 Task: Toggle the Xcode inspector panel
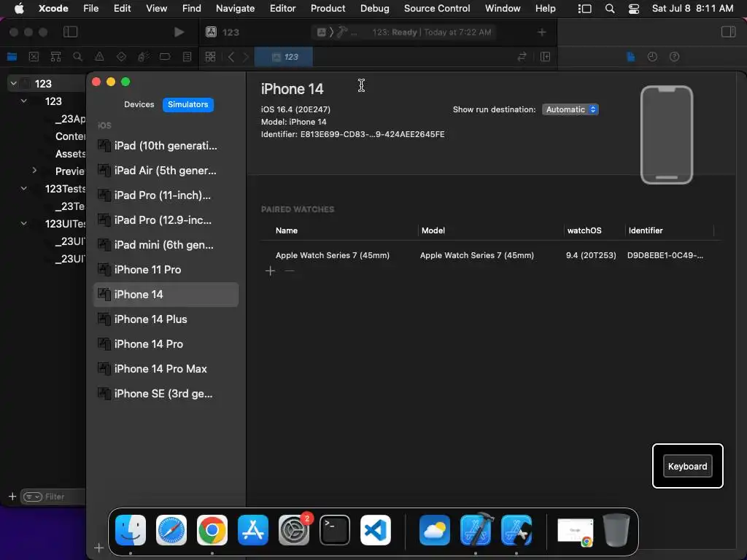tap(728, 32)
